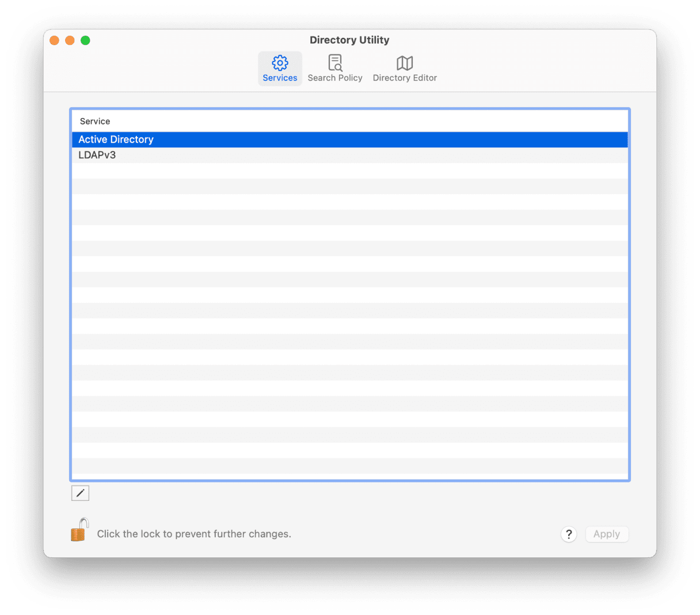Click the green full screen button

(x=85, y=40)
